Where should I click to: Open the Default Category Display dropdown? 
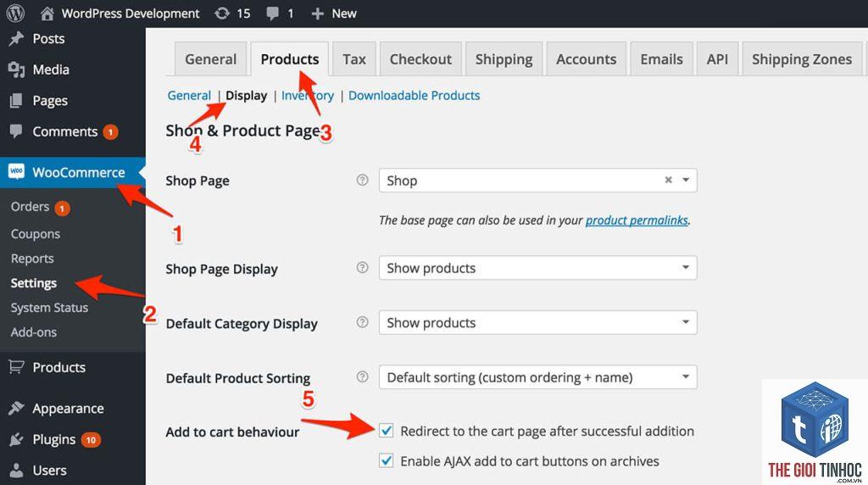[x=537, y=323]
